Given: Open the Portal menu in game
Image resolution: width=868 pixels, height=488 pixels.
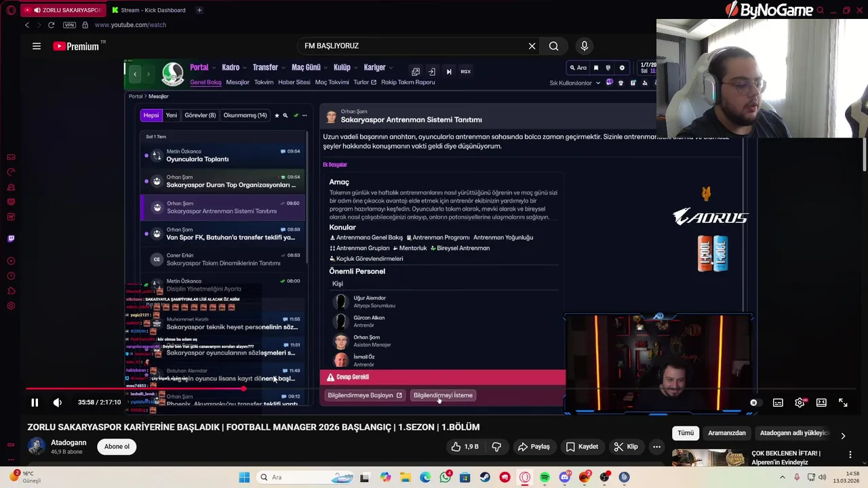Looking at the screenshot, I should [x=199, y=68].
